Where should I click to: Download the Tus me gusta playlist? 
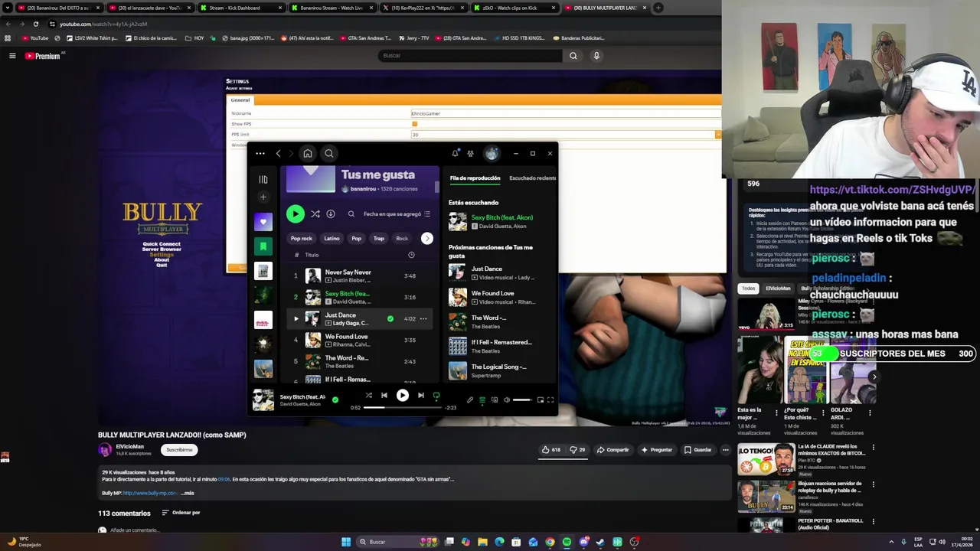[331, 214]
